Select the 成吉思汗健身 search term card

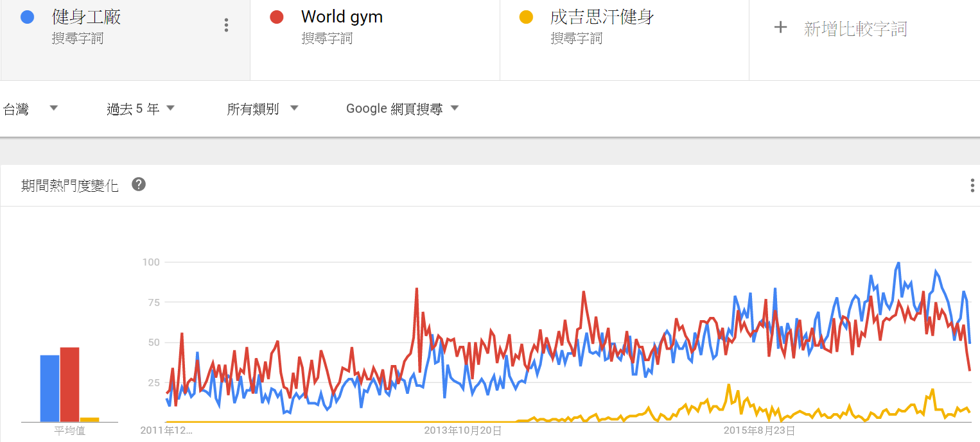[x=624, y=40]
